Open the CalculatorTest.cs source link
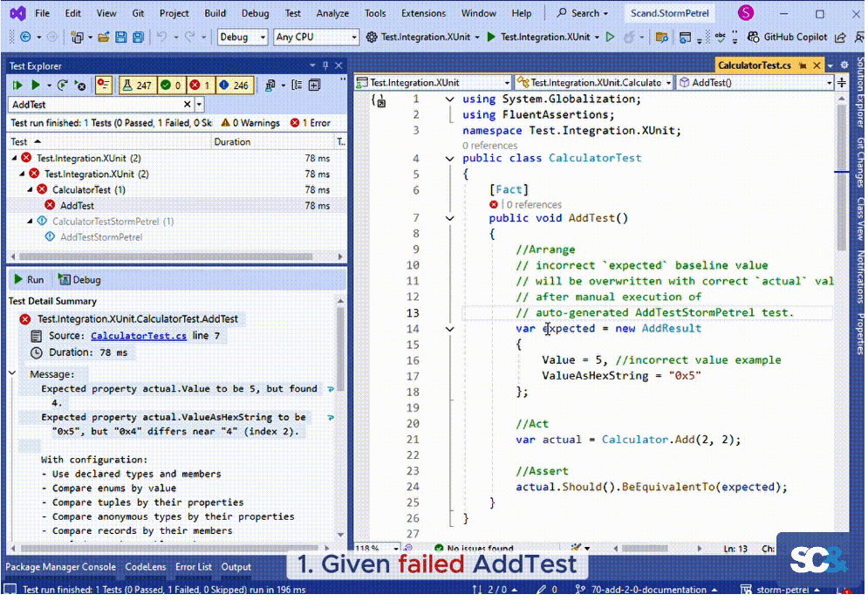 pos(139,336)
